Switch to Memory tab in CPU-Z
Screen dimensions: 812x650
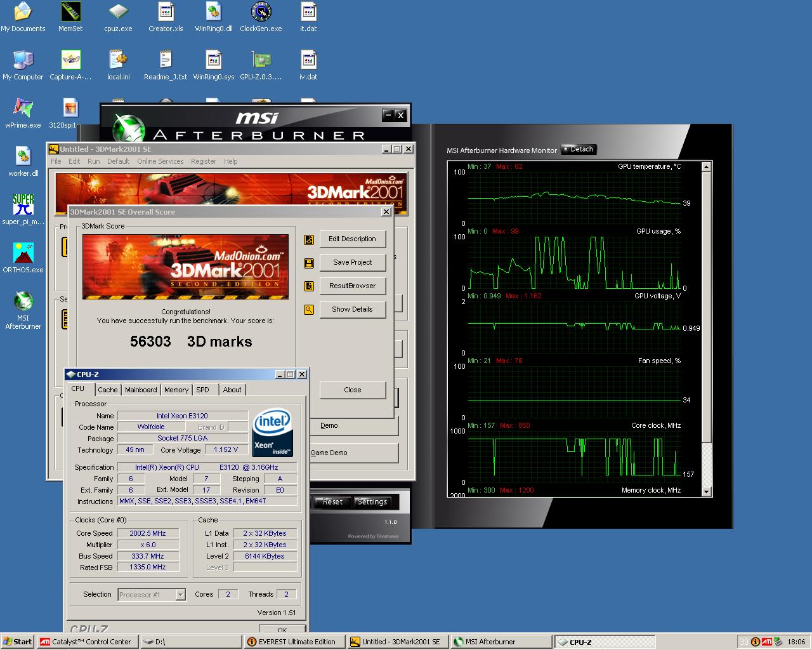(176, 390)
